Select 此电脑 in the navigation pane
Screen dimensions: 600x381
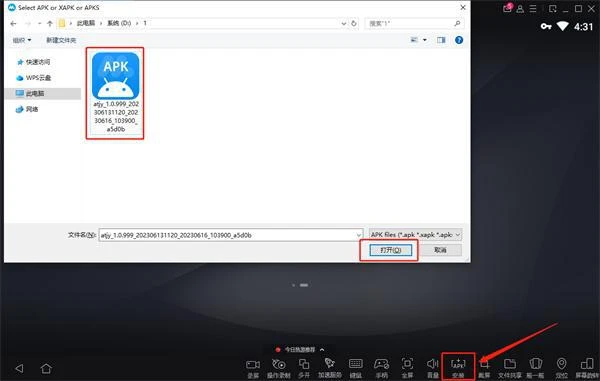point(43,93)
